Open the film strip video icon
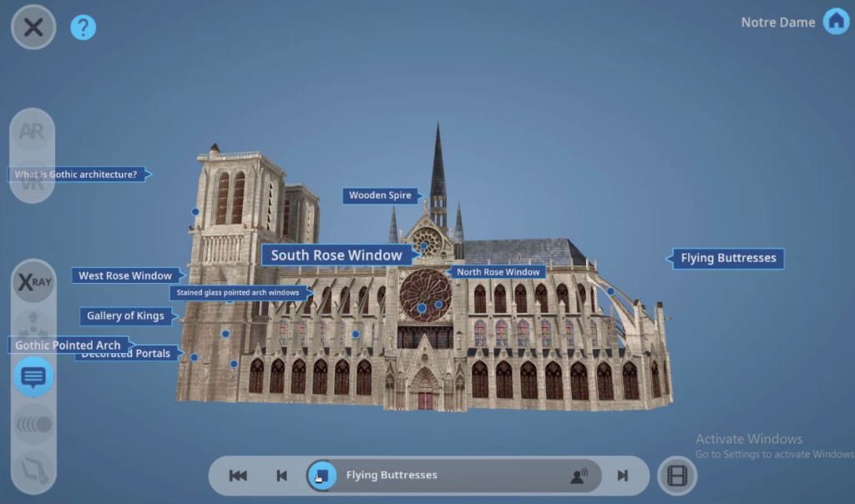This screenshot has height=504, width=855. pyautogui.click(x=676, y=476)
